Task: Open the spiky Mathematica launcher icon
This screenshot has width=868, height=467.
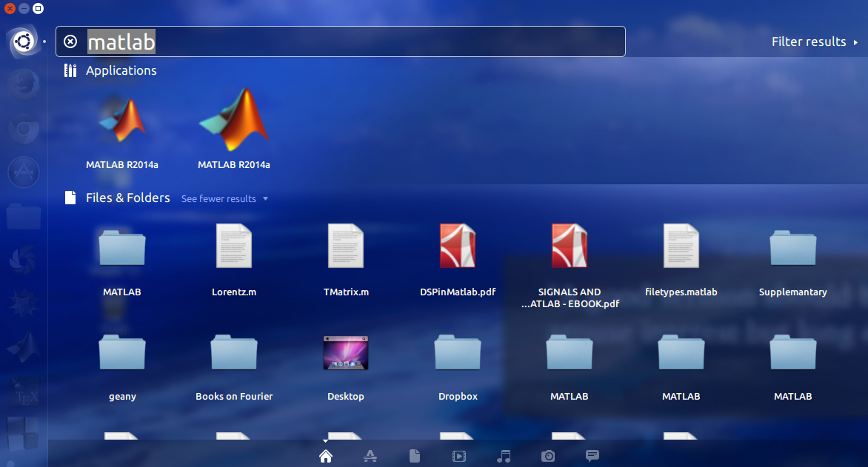Action: point(23,303)
